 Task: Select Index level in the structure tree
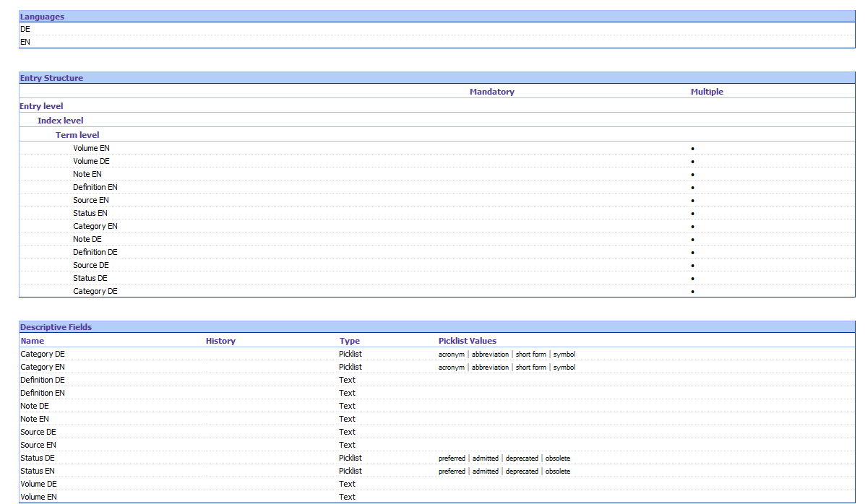pyautogui.click(x=60, y=121)
